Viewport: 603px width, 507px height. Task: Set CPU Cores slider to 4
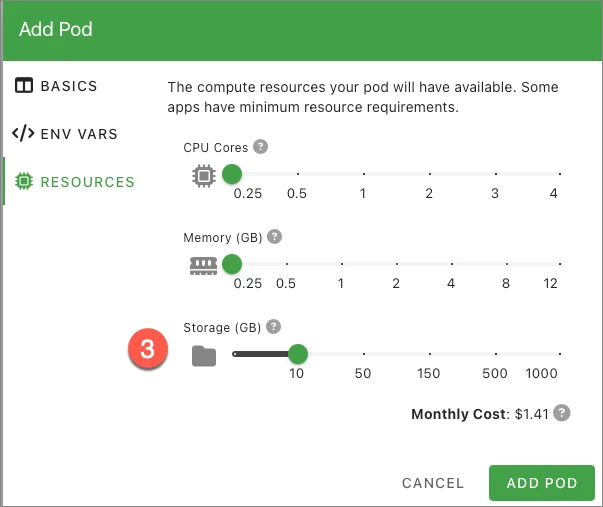(x=553, y=174)
